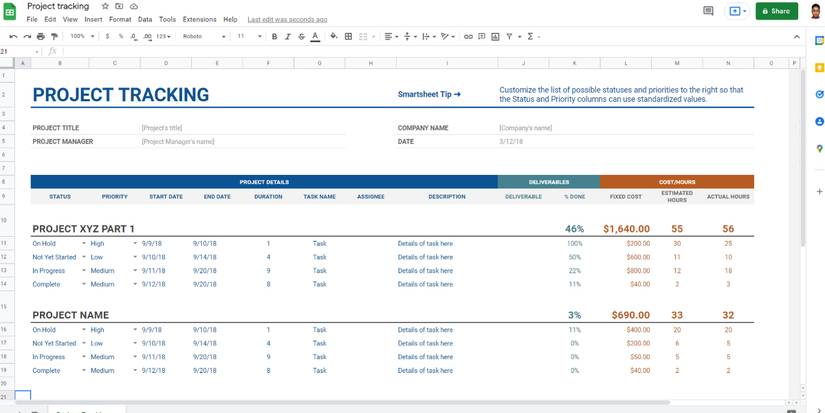Screen dimensions: 825x413
Task: Open the Edit menu
Action: point(50,19)
